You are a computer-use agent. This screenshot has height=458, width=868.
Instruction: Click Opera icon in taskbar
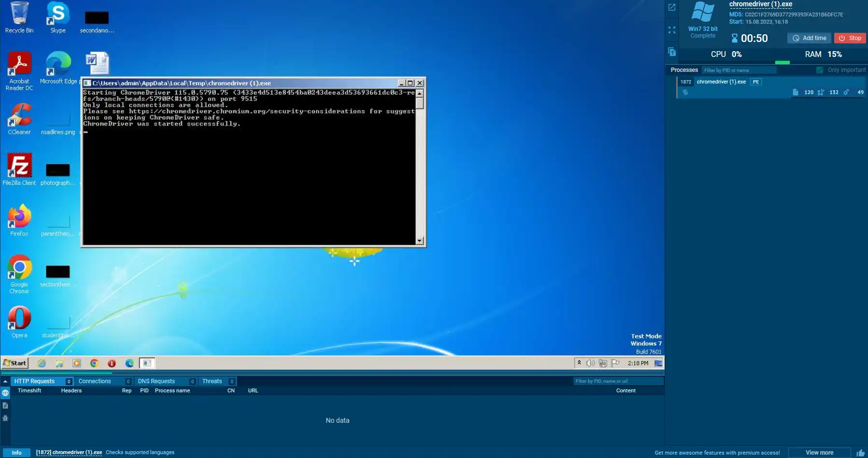click(x=112, y=363)
